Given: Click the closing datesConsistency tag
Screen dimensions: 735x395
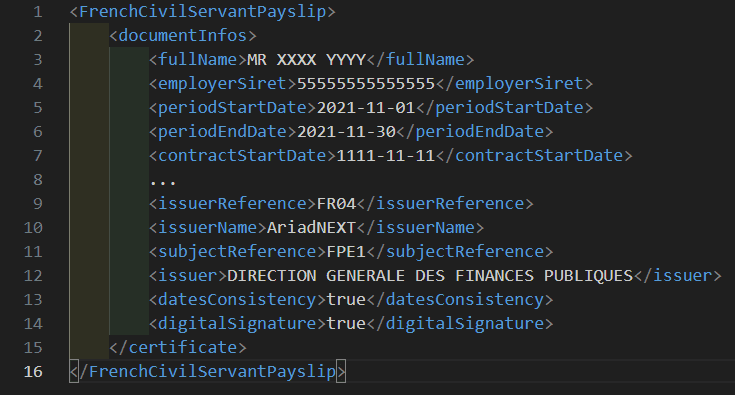Looking at the screenshot, I should tap(459, 299).
